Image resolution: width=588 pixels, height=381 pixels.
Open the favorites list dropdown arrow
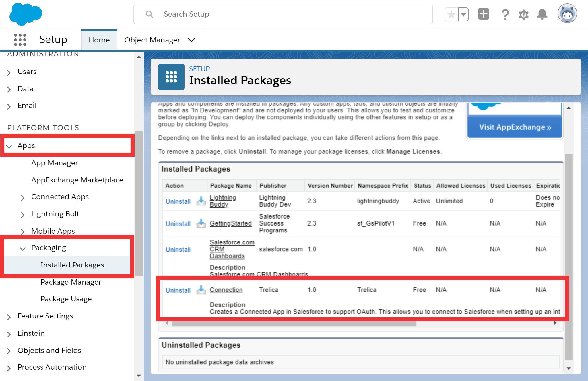463,14
